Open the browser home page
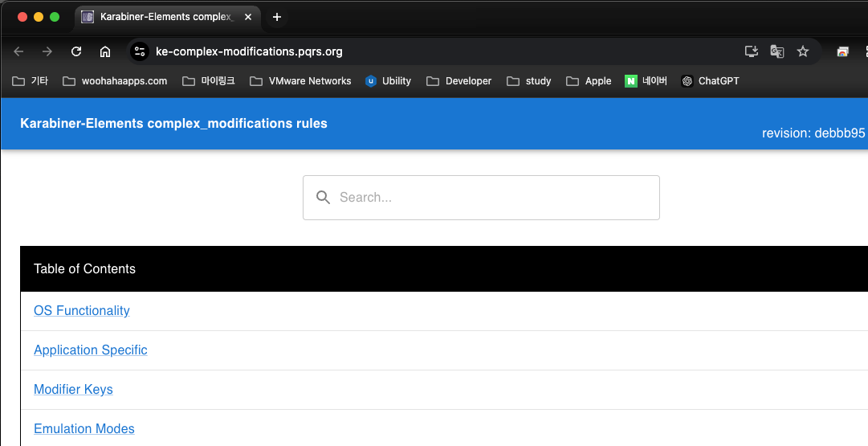The image size is (868, 446). pos(105,51)
